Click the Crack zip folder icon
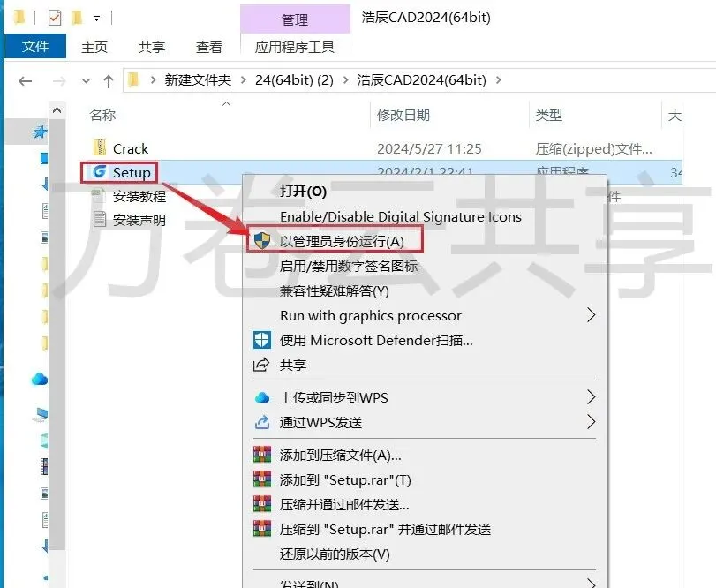The width and height of the screenshot is (716, 588). click(99, 148)
